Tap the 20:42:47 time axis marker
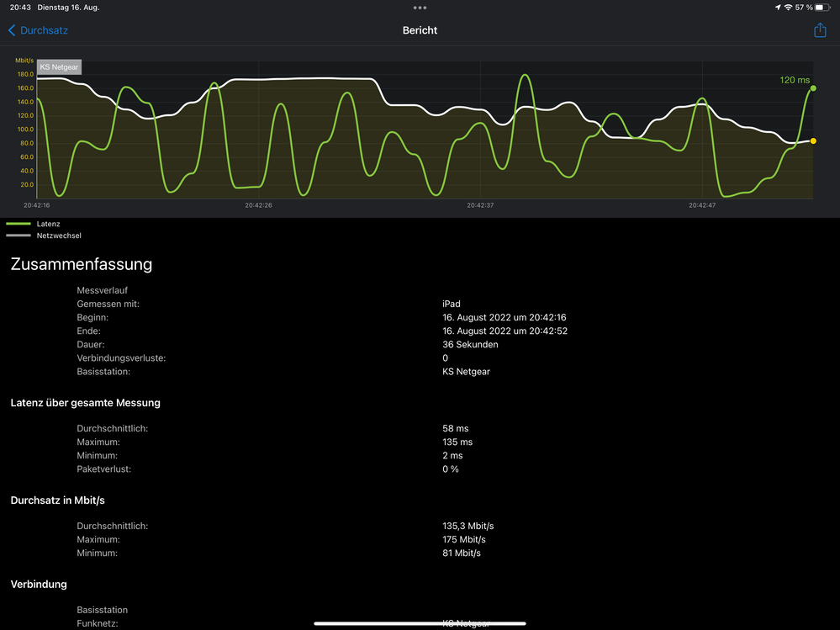Viewport: 840px width, 630px height. [x=702, y=204]
